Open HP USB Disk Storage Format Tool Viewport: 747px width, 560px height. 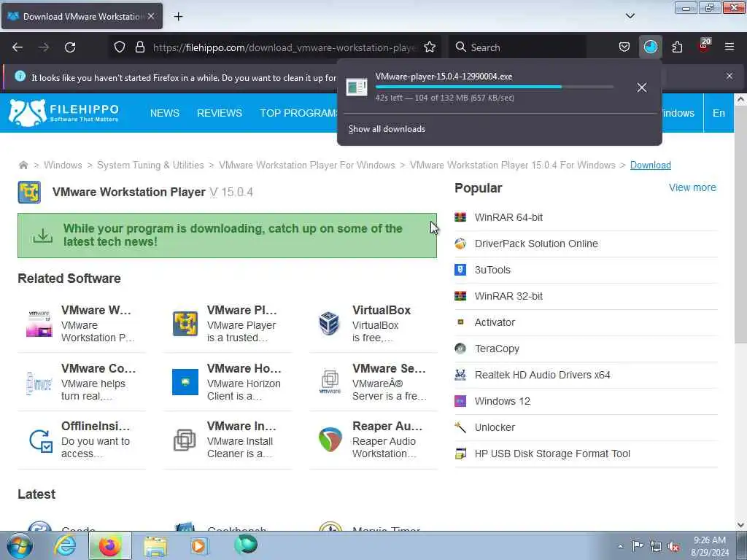(x=552, y=454)
